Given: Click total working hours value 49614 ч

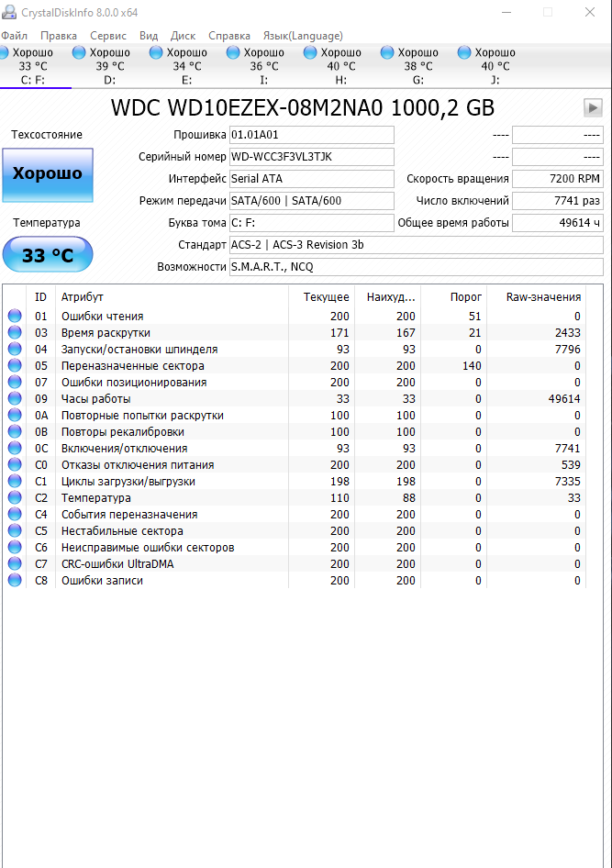Looking at the screenshot, I should (558, 223).
